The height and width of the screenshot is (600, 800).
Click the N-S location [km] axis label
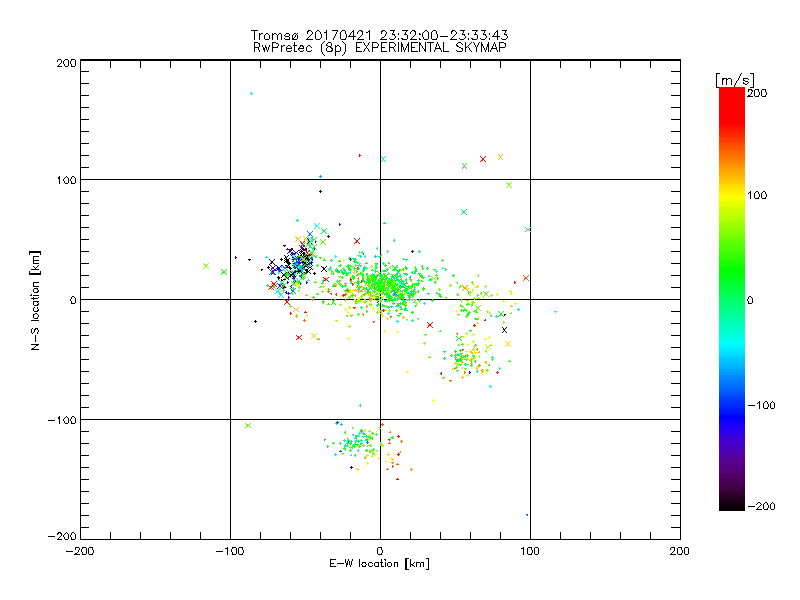[x=35, y=299]
